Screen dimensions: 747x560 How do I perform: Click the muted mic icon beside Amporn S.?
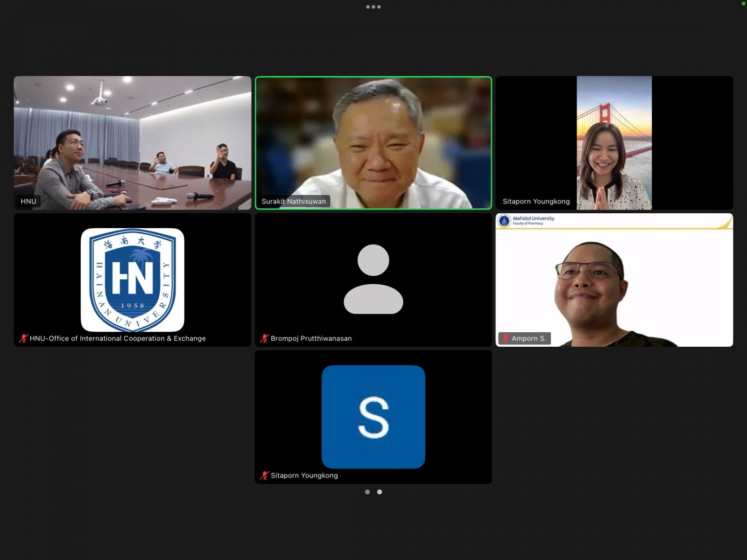[x=505, y=338]
